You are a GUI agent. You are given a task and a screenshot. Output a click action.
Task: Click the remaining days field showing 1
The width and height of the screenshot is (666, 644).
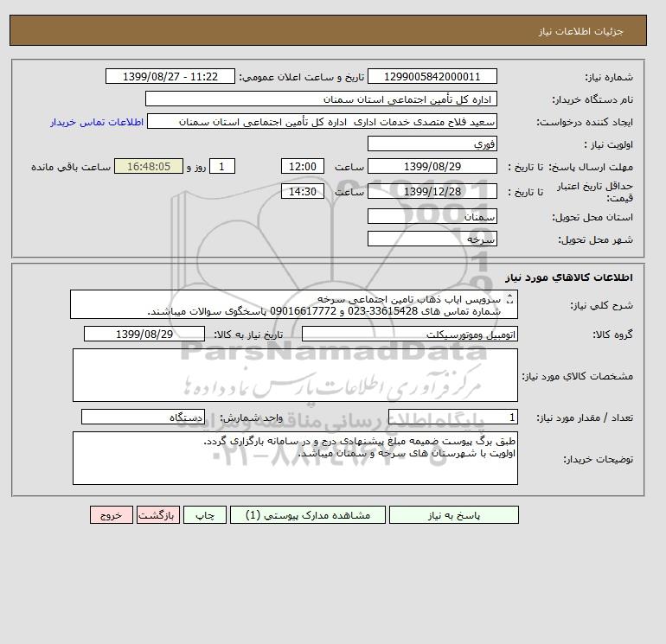click(x=222, y=167)
